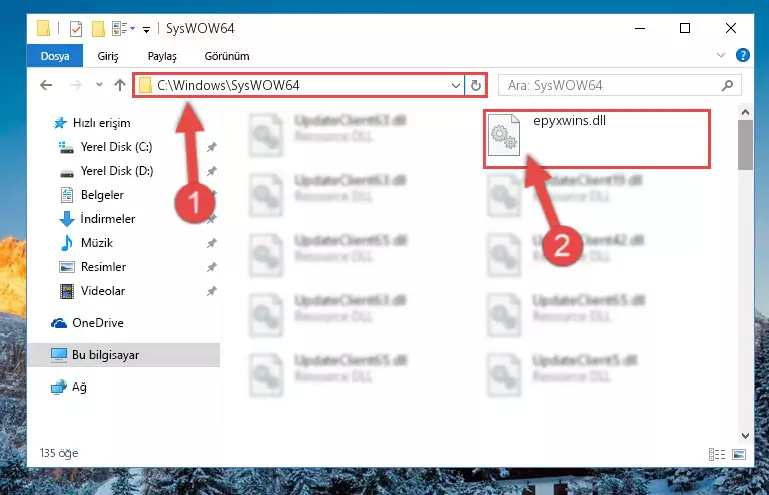Click the epyxwins.dll gear file icon

pos(504,135)
